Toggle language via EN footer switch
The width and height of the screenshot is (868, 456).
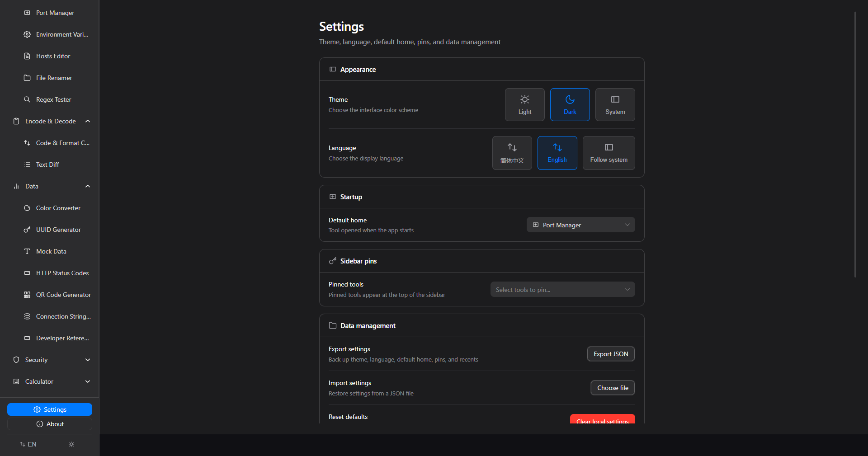28,444
